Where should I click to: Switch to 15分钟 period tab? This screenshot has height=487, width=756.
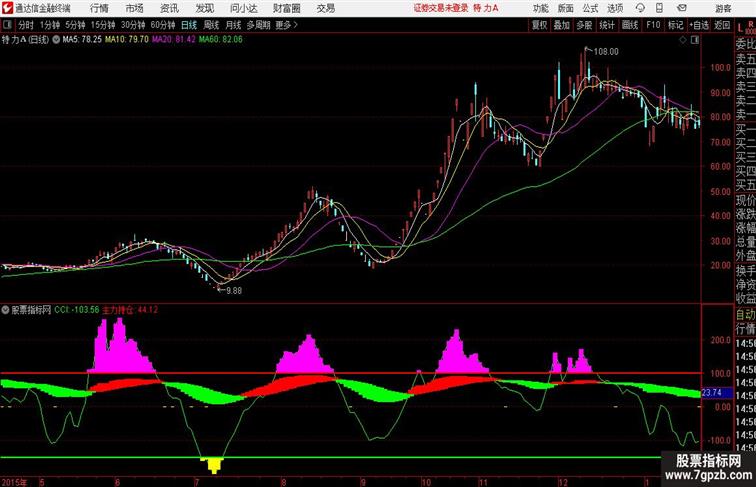103,25
